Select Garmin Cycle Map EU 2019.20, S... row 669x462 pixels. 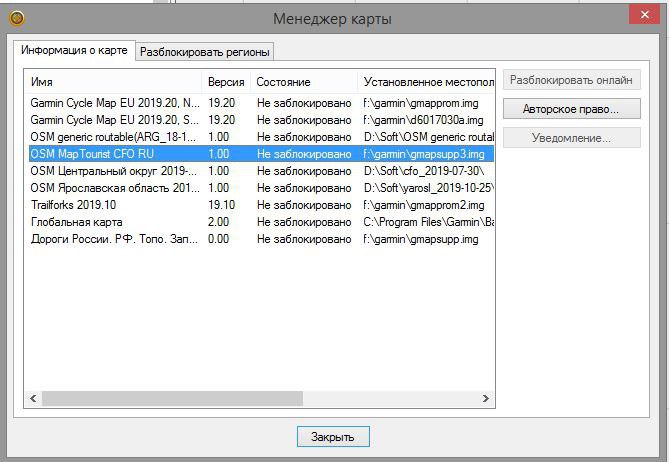(x=261, y=120)
